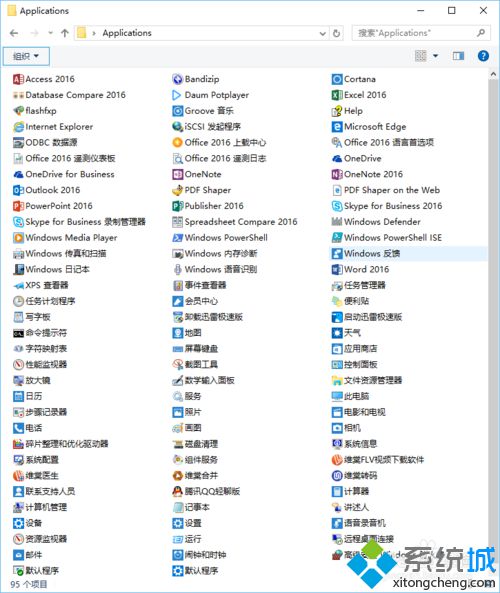Click the blue help question mark

[483, 56]
